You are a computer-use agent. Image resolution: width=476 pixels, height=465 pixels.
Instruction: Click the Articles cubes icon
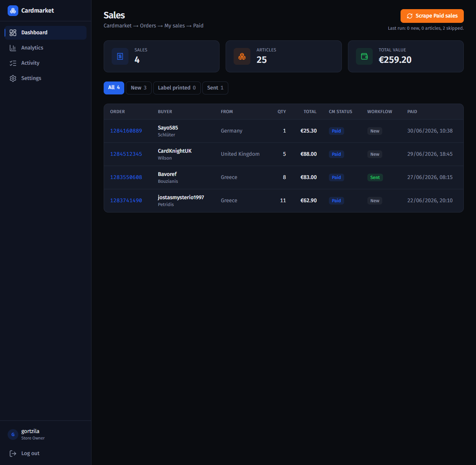242,56
